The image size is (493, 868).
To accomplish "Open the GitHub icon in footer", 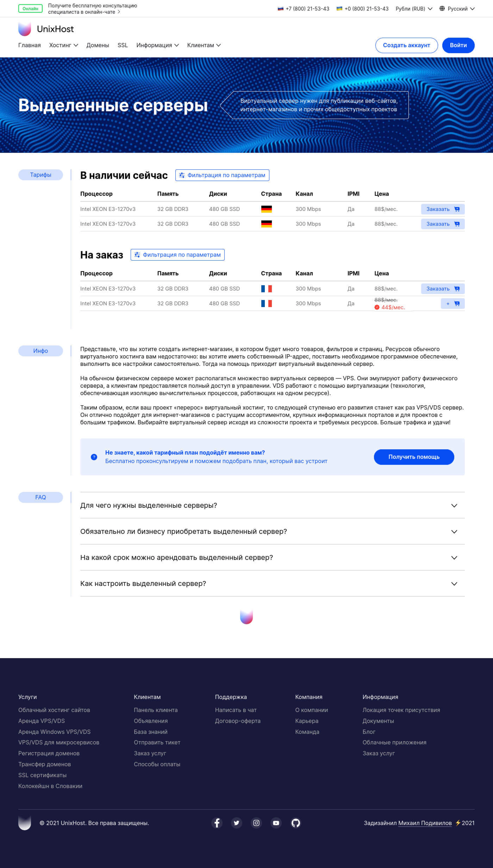I will pyautogui.click(x=296, y=823).
